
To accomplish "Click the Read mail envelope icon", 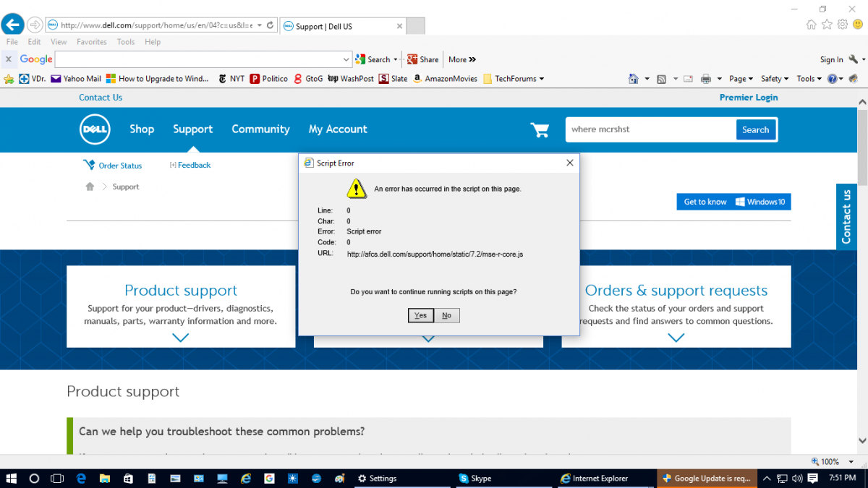I will [x=688, y=79].
